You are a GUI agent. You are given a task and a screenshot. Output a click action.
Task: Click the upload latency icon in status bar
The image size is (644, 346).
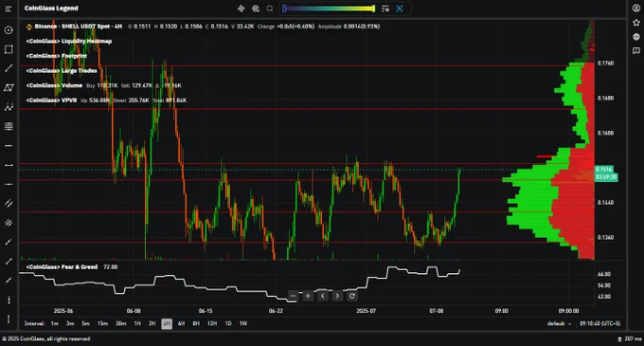tap(619, 339)
